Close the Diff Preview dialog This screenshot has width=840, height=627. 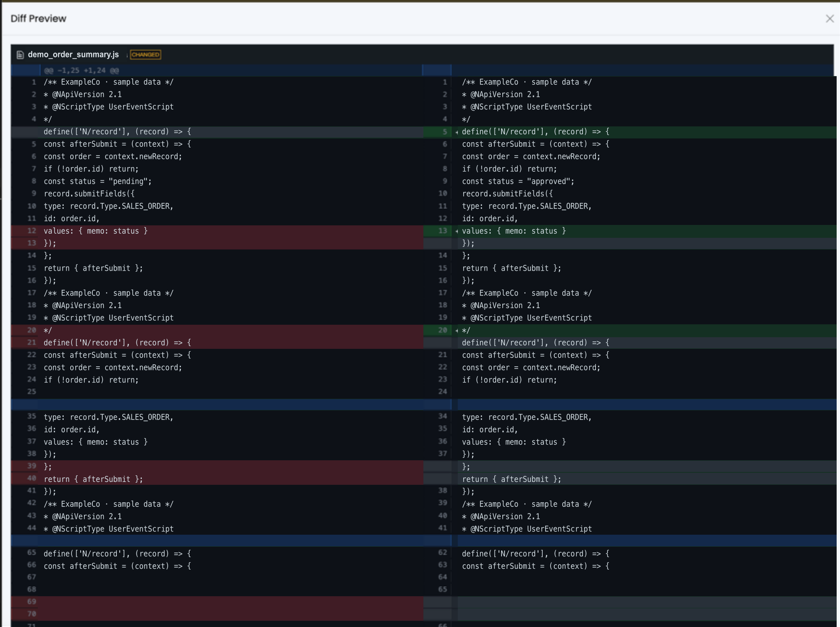pyautogui.click(x=830, y=19)
